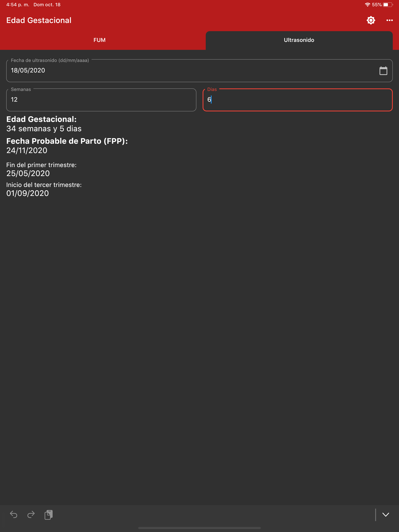This screenshot has width=399, height=532.
Task: Open the three-dot more options menu
Action: tap(389, 20)
